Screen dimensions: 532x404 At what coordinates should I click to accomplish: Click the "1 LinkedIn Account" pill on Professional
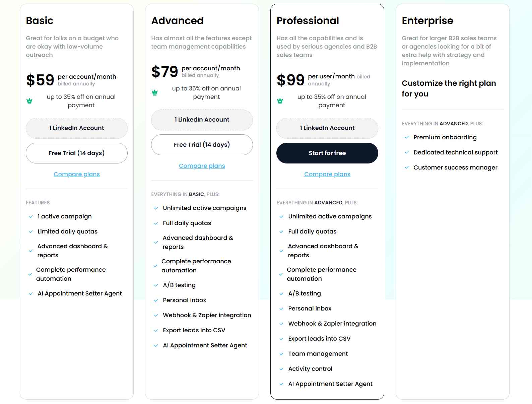click(x=327, y=128)
